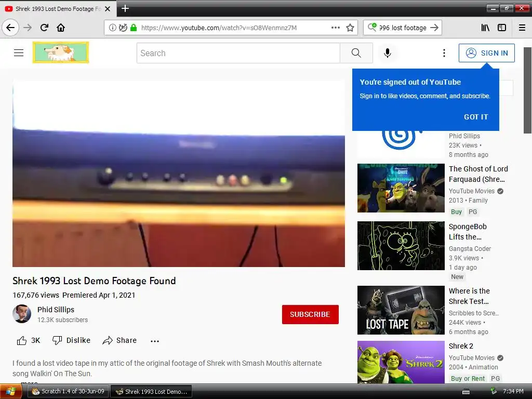Image resolution: width=532 pixels, height=399 pixels.
Task: Click the SIGN IN button
Action: click(486, 53)
